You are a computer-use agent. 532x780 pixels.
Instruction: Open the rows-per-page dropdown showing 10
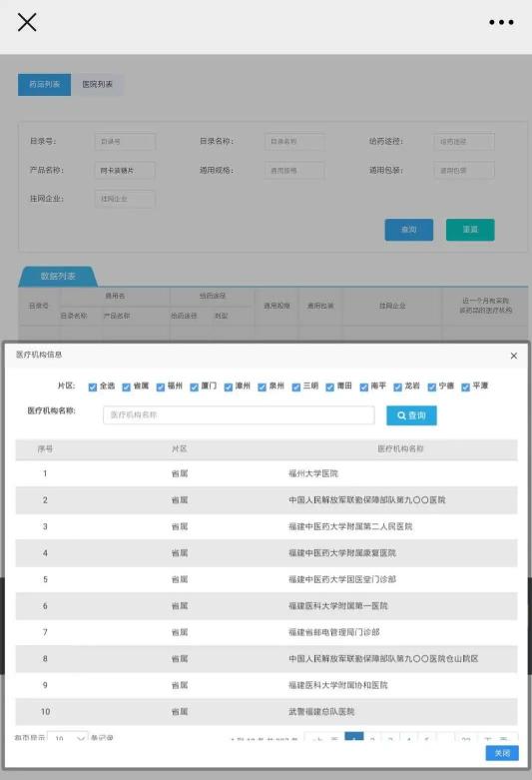tap(68, 738)
